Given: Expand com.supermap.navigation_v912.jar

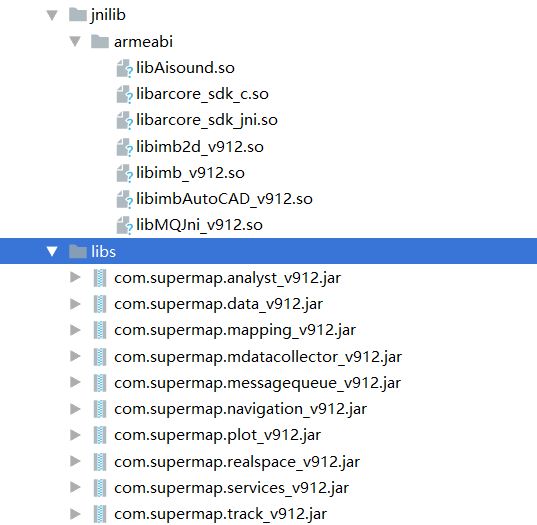Looking at the screenshot, I should click(x=75, y=409).
